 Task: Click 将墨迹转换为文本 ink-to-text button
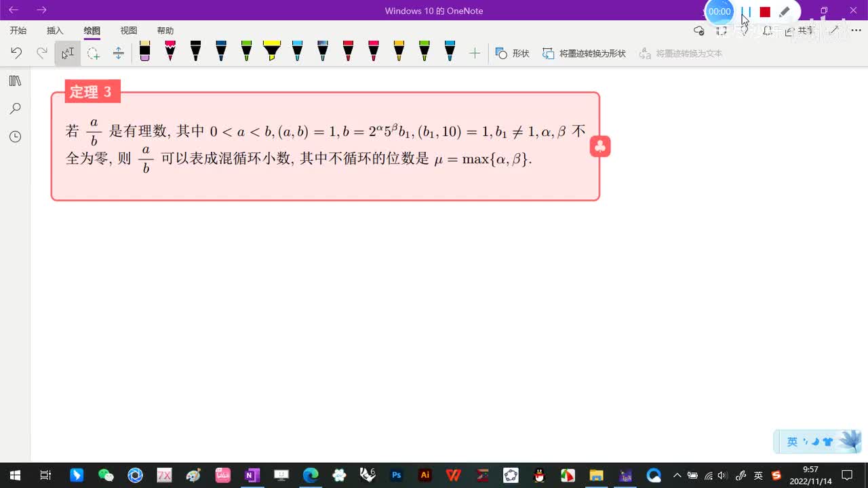pos(681,53)
